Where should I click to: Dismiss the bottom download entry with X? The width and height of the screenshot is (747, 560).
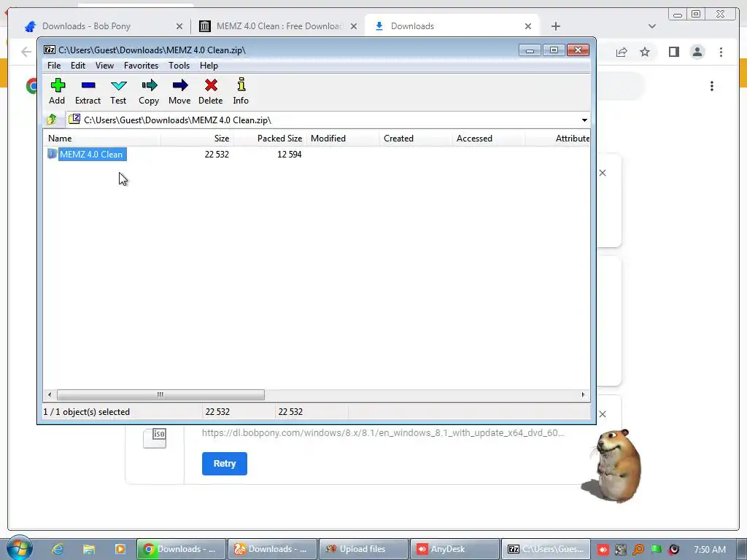[x=603, y=414]
